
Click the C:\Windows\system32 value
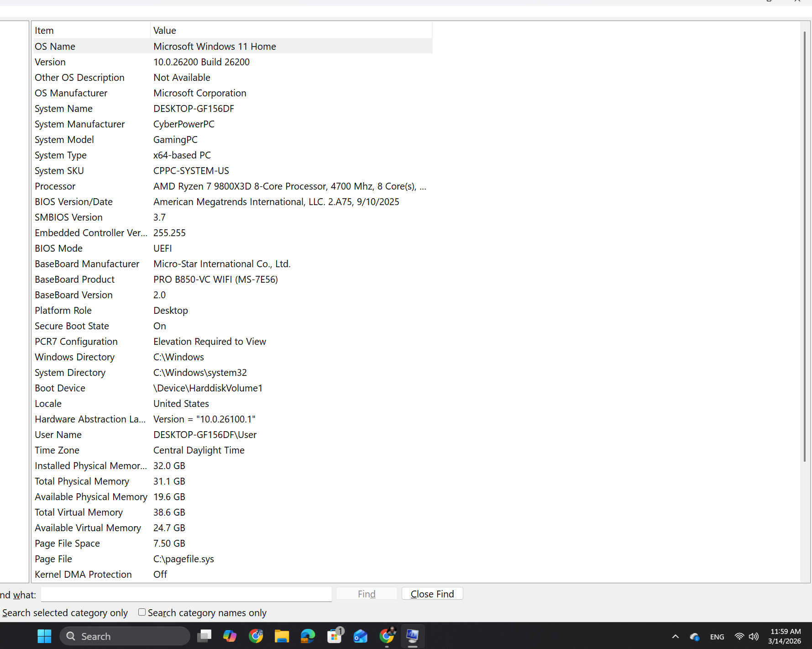200,373
